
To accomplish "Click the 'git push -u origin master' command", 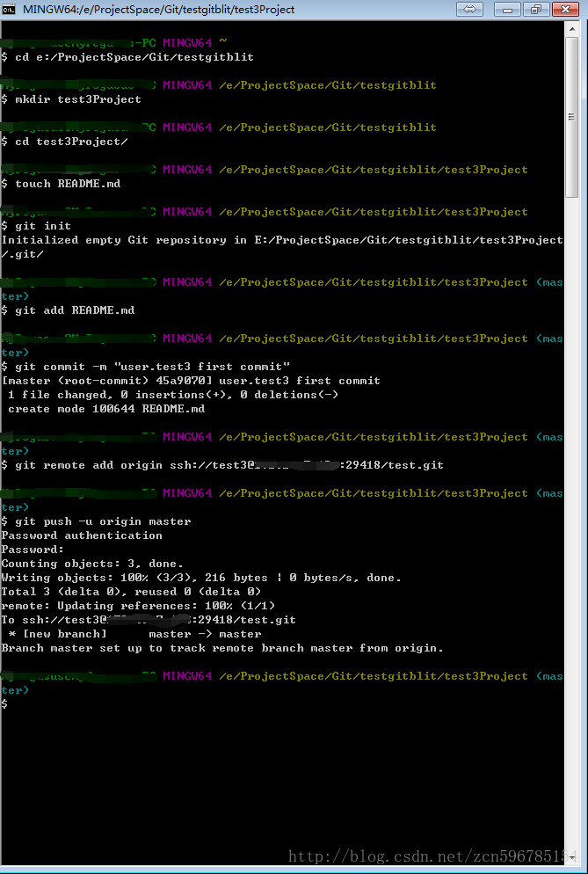I will coord(96,521).
